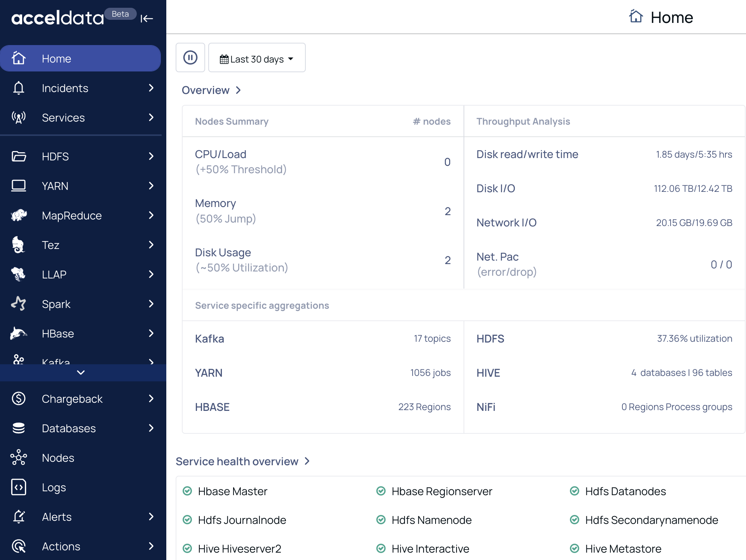746x560 pixels.
Task: Click the Actions cursor target icon
Action: point(19,546)
